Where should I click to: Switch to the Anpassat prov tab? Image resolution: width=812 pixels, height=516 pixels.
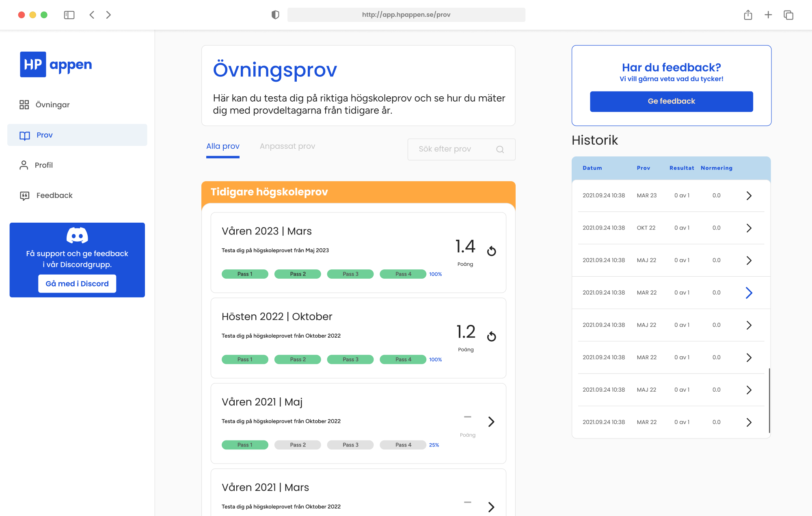click(x=287, y=146)
